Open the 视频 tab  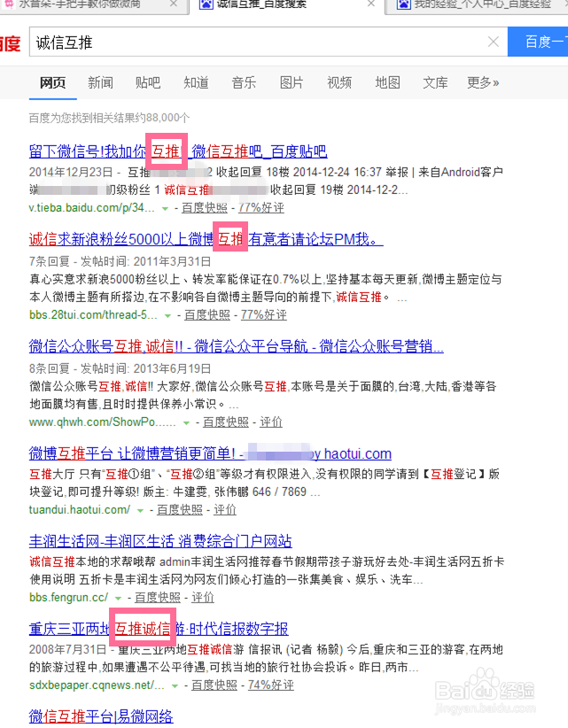point(339,82)
